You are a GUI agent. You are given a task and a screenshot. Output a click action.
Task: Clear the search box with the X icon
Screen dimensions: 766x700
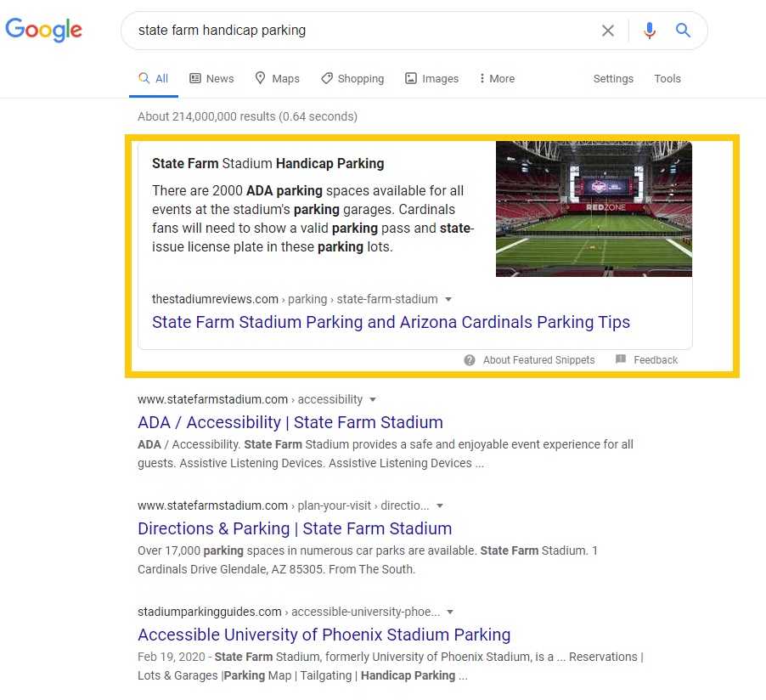[608, 31]
